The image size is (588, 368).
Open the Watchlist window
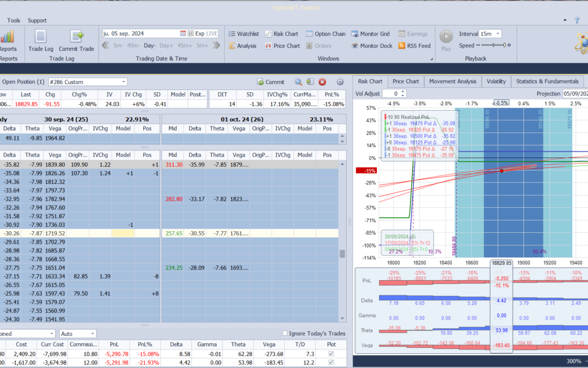244,34
